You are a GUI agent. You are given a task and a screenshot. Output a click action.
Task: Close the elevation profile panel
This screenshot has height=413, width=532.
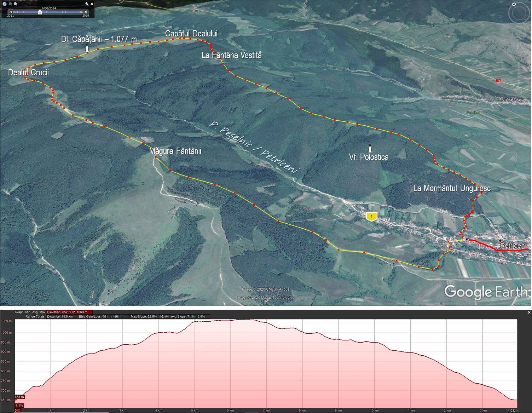529,312
